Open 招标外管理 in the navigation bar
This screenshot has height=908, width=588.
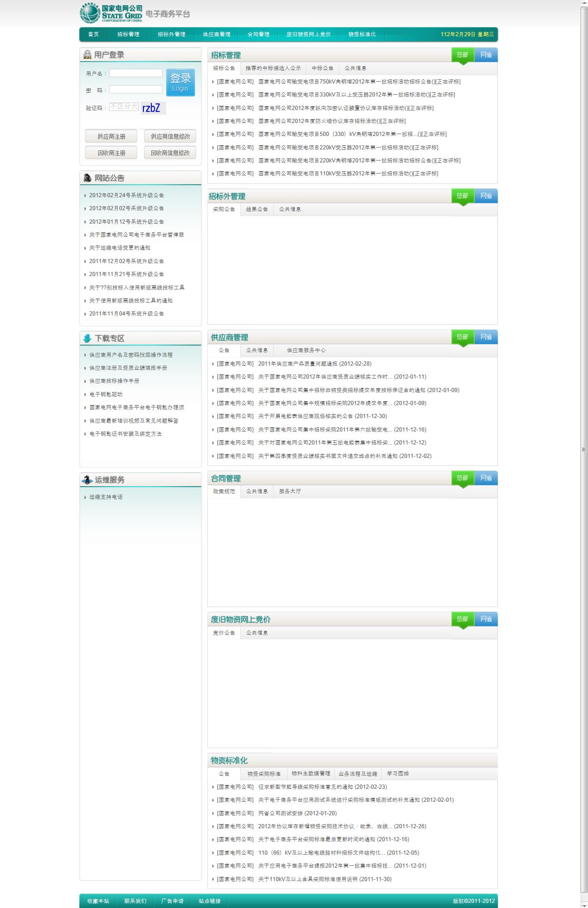click(x=171, y=34)
